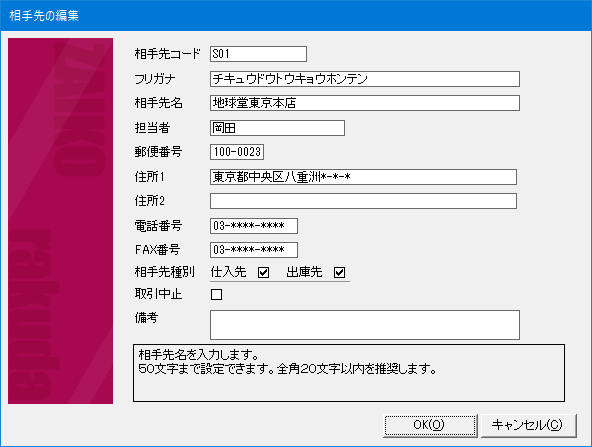Click the FAX番号 input field
This screenshot has width=592, height=447.
(x=254, y=250)
